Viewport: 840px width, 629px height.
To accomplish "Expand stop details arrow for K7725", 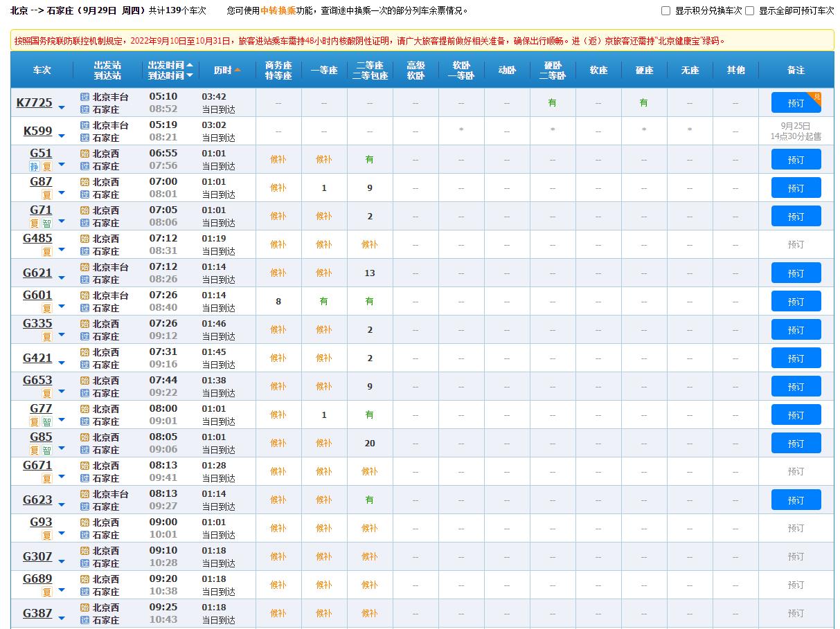I will [x=62, y=107].
